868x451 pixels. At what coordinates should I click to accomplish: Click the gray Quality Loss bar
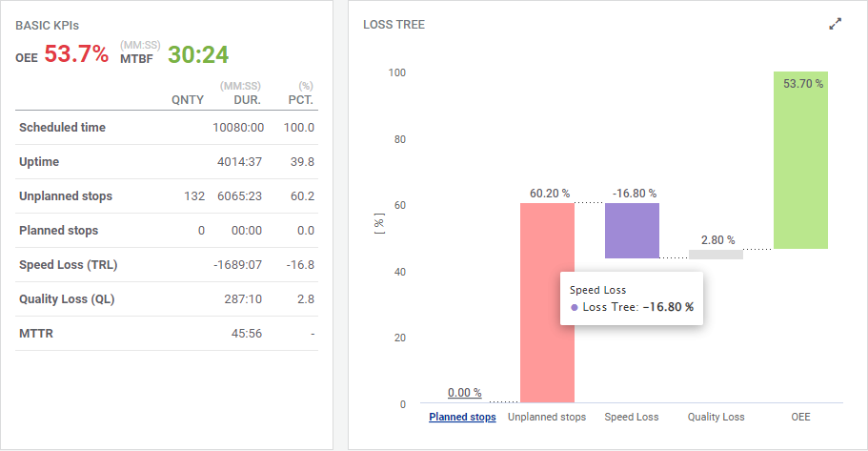point(716,255)
